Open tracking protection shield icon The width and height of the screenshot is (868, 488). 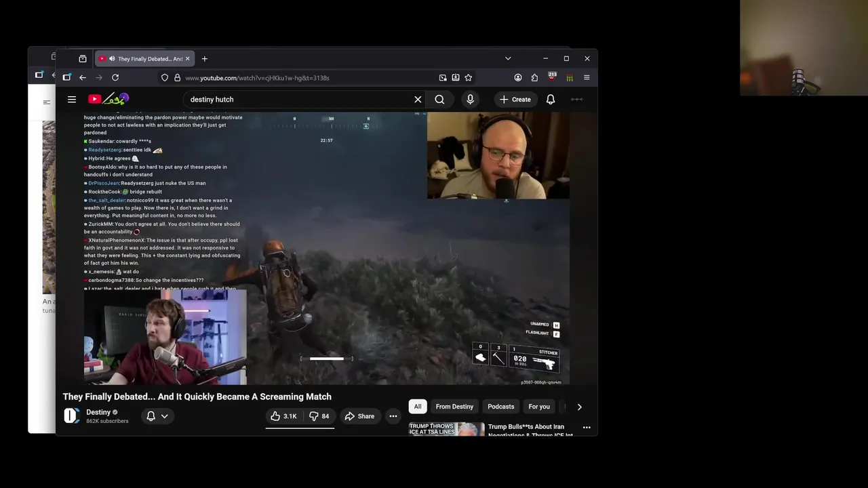[x=165, y=78]
